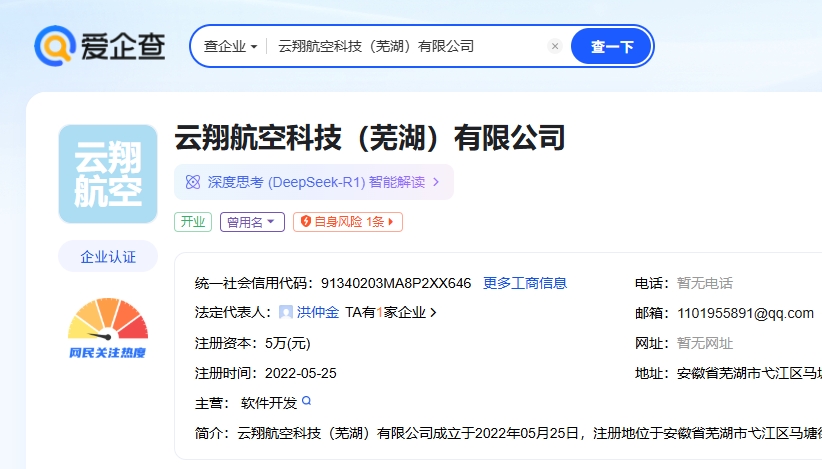
Task: Click company title 云翔航空科技（芜湖）有限公司
Action: pos(370,137)
